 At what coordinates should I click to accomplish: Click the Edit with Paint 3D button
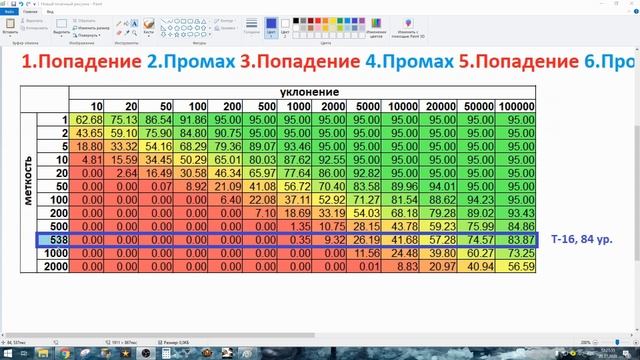point(408,28)
